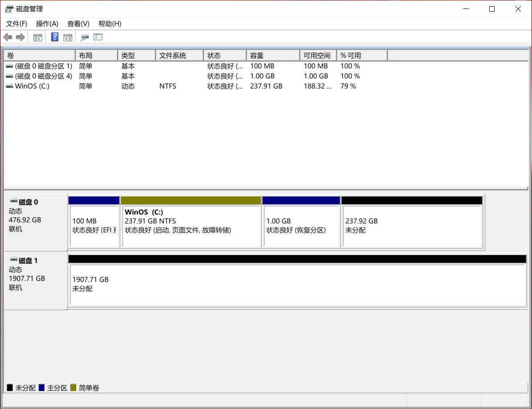Toggle the action pane icon
This screenshot has height=409, width=532.
point(68,37)
